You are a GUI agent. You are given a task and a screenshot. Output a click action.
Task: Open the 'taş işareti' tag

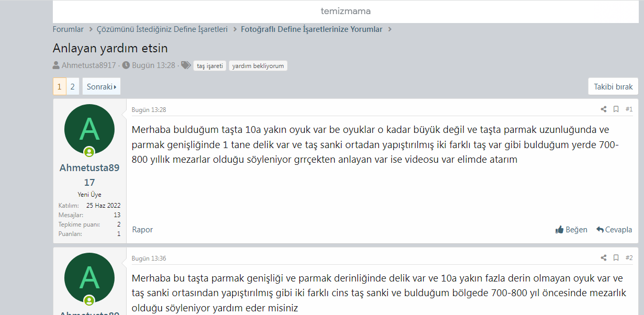pos(210,65)
